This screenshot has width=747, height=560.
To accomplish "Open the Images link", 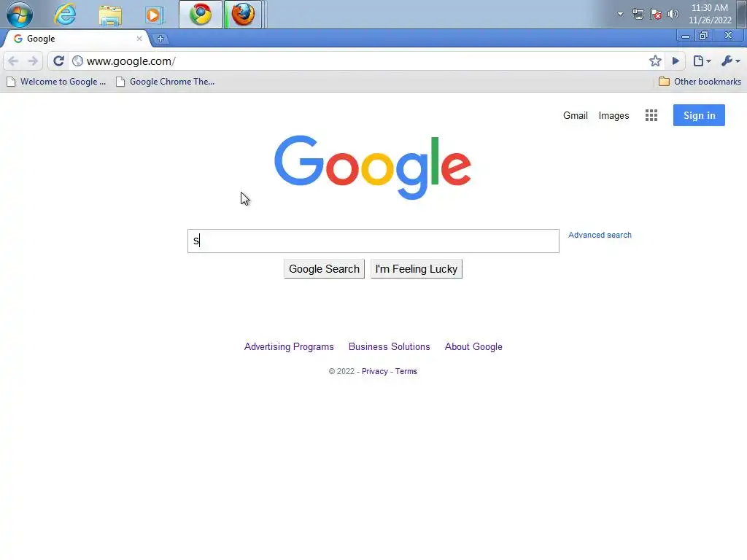I will (614, 116).
